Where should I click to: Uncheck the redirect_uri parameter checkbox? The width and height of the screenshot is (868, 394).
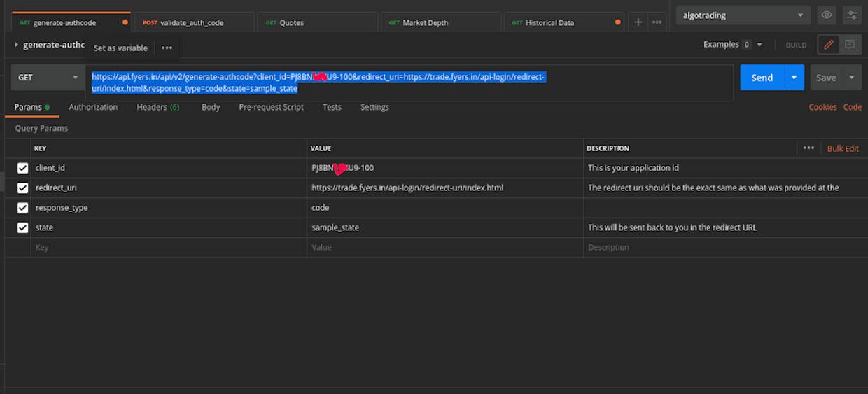(22, 188)
